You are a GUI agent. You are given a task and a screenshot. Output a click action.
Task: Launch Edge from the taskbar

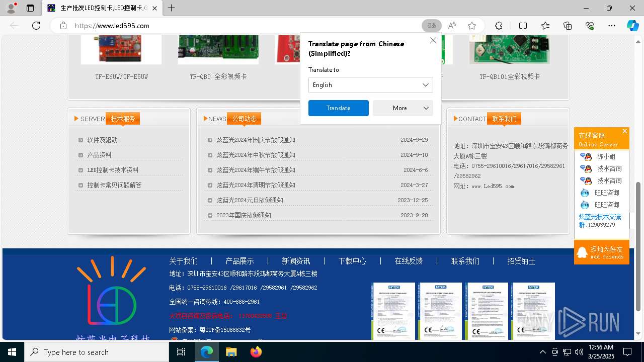coord(207,352)
